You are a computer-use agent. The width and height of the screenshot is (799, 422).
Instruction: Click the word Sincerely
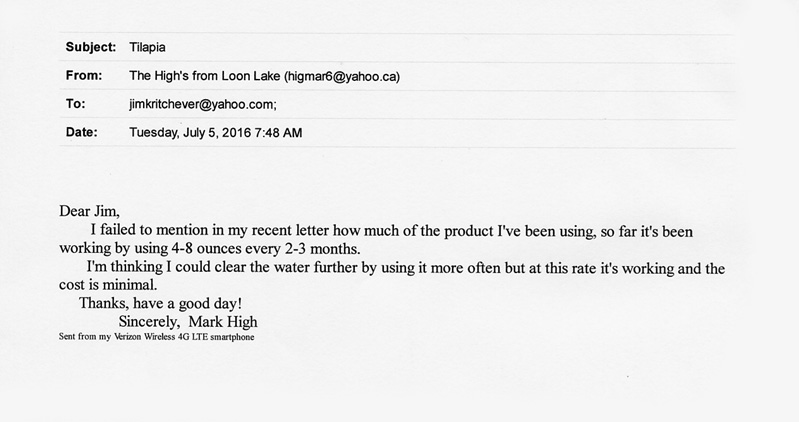tap(148, 322)
